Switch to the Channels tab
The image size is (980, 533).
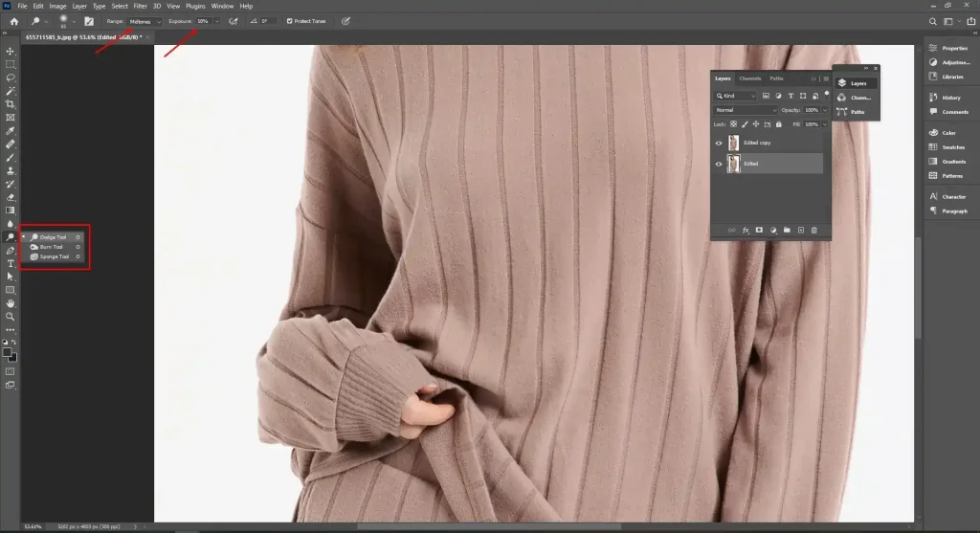point(750,78)
